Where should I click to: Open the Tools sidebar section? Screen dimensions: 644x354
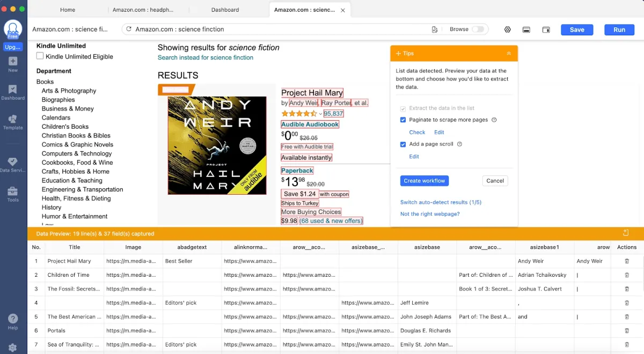(x=13, y=194)
